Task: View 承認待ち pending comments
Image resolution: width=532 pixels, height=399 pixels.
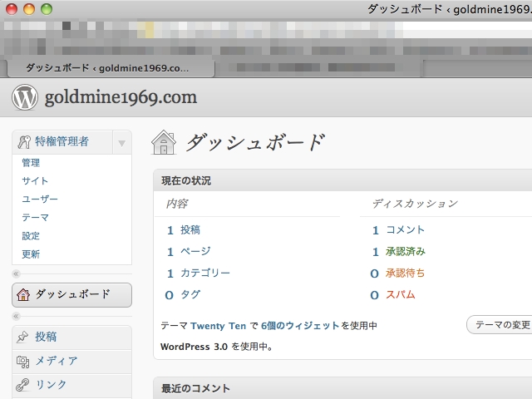Action: pos(405,273)
